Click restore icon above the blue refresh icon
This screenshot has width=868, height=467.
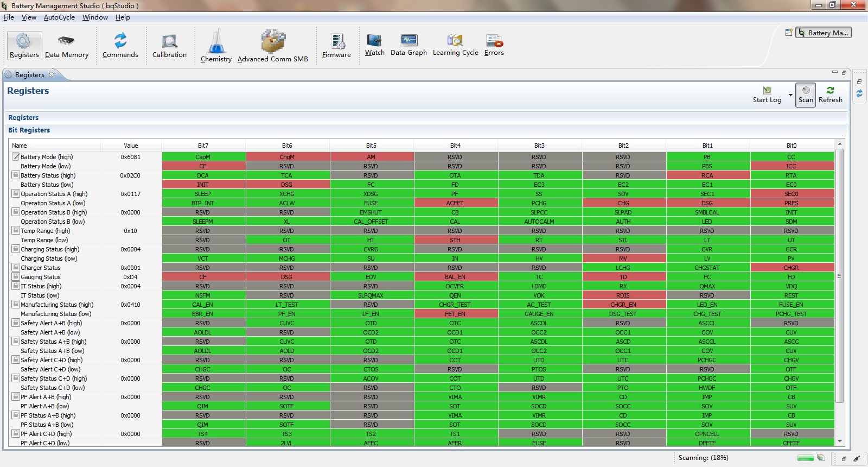click(859, 81)
